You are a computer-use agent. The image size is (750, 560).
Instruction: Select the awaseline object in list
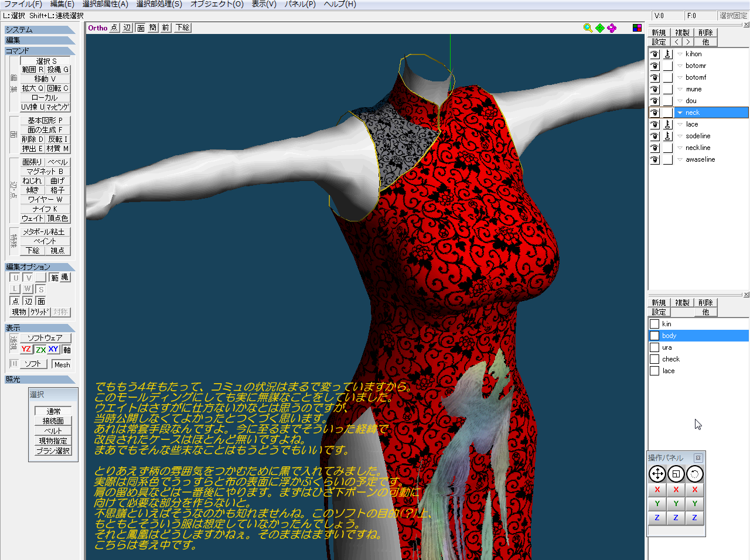click(700, 159)
